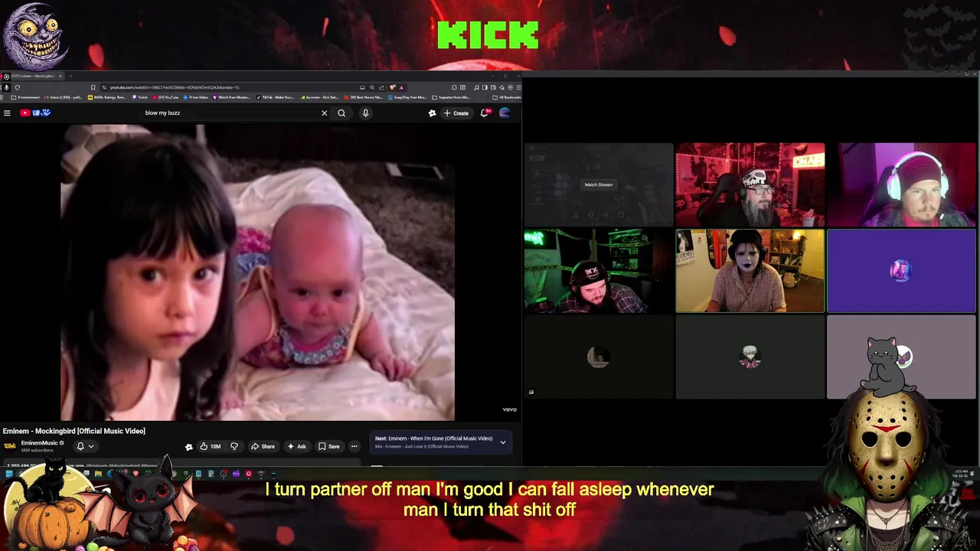This screenshot has width=980, height=551.
Task: Share the Mockingbird video
Action: click(263, 446)
